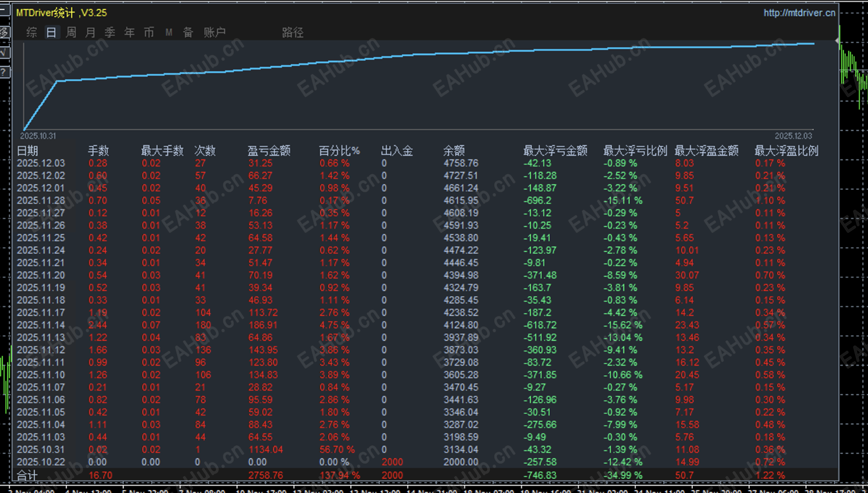Click the lots value 2.44
This screenshot has width=868, height=493.
pyautogui.click(x=98, y=325)
